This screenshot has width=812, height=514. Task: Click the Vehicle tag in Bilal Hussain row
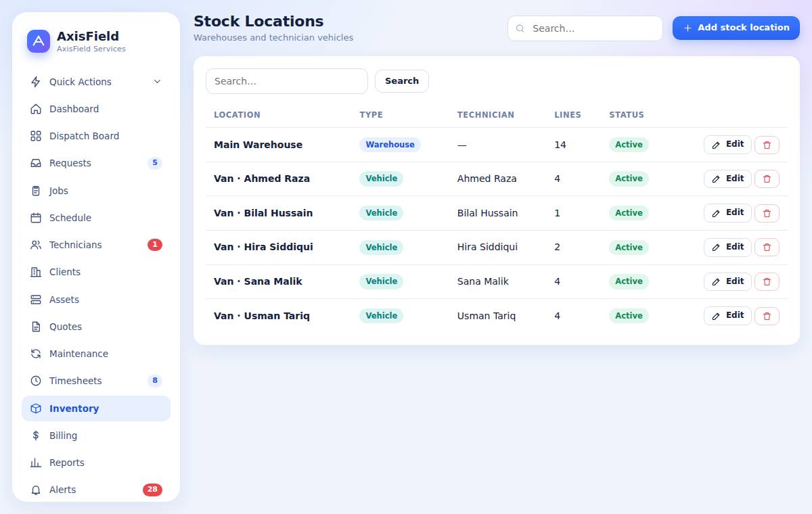pos(381,213)
